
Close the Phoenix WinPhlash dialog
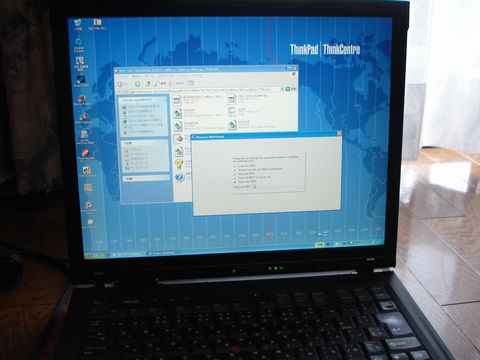(339, 134)
